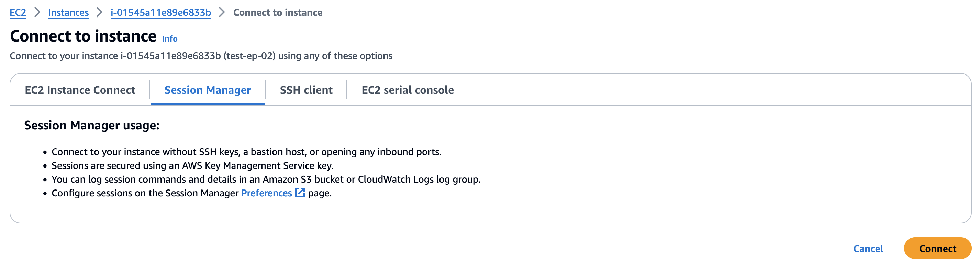
Task: Open instance i-01545a11e89e6833b breadcrumb link
Action: point(160,13)
